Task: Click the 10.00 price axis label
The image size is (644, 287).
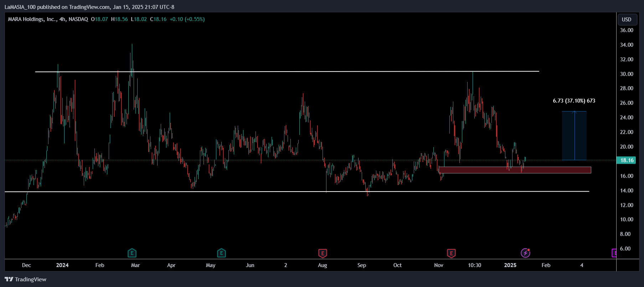Action: click(627, 219)
